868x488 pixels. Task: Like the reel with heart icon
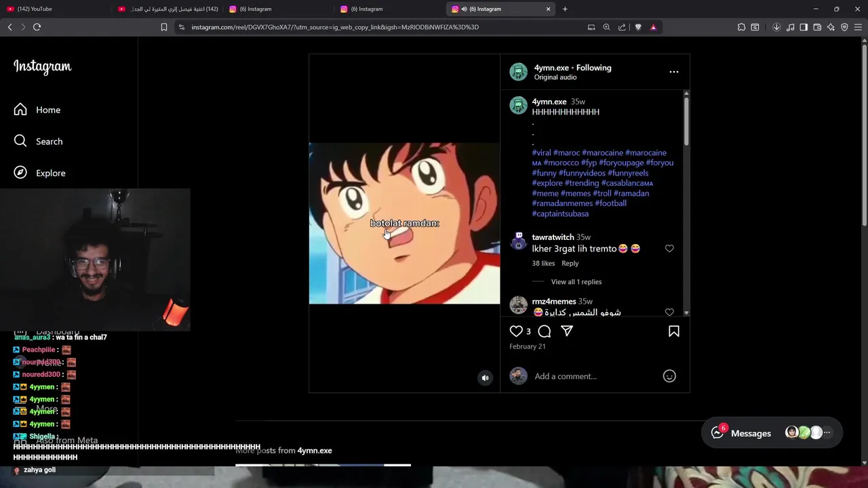tap(516, 331)
